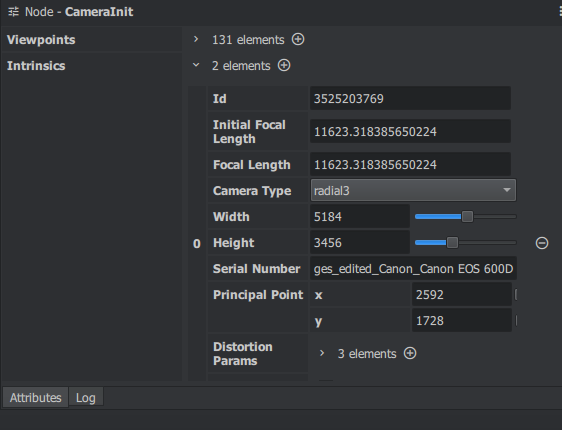The image size is (562, 430).
Task: Click the Node - CameraInit panel title
Action: pos(79,12)
